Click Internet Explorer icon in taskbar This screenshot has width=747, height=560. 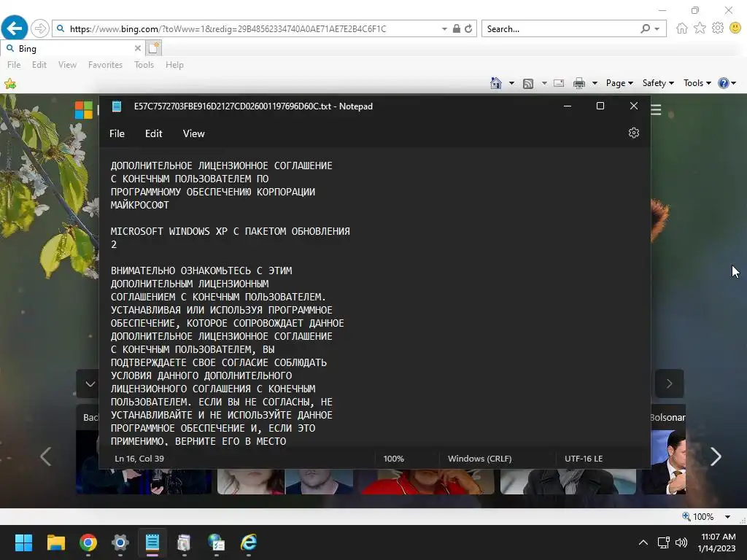click(249, 542)
